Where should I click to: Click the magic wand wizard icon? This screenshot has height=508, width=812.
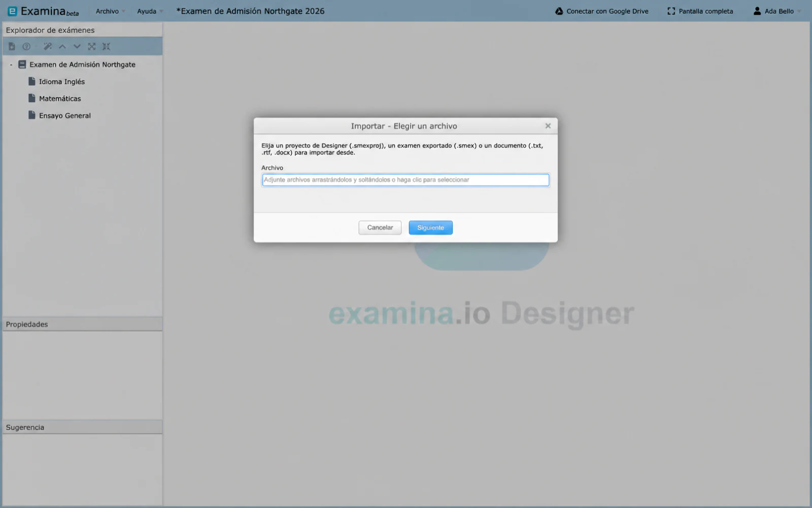pyautogui.click(x=48, y=46)
